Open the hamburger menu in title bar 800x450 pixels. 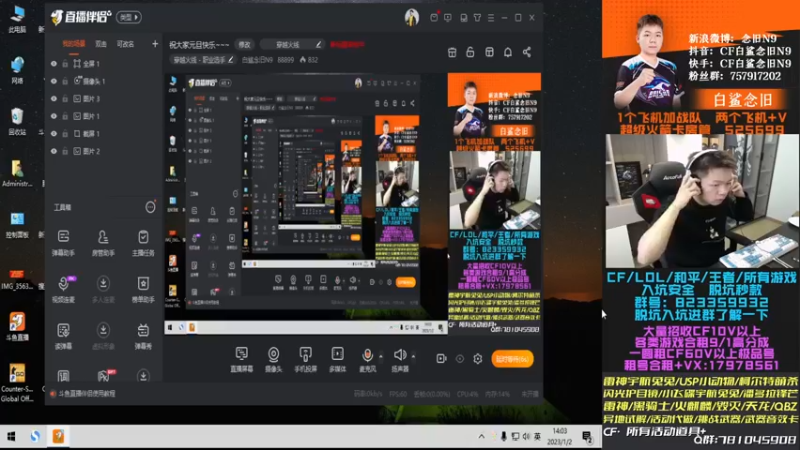pyautogui.click(x=491, y=17)
